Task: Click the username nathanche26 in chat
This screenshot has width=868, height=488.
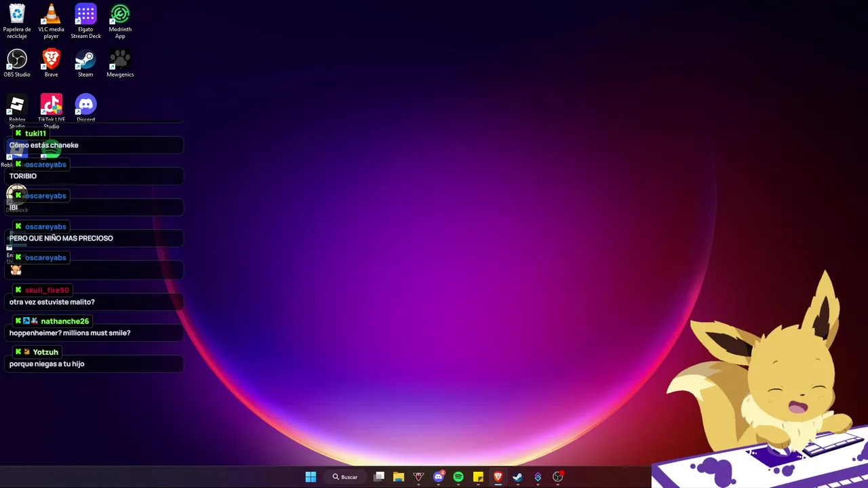Action: (64, 321)
